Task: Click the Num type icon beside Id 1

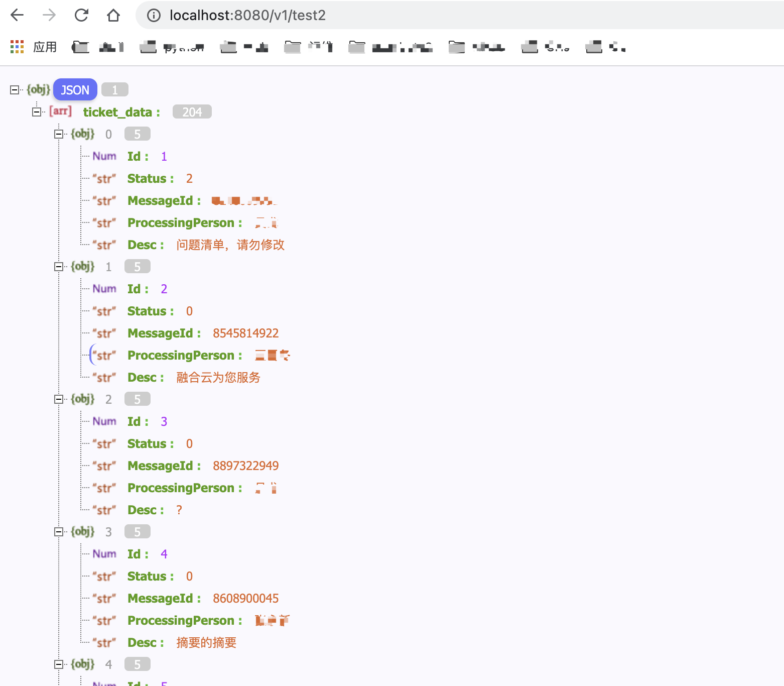Action: pos(104,156)
